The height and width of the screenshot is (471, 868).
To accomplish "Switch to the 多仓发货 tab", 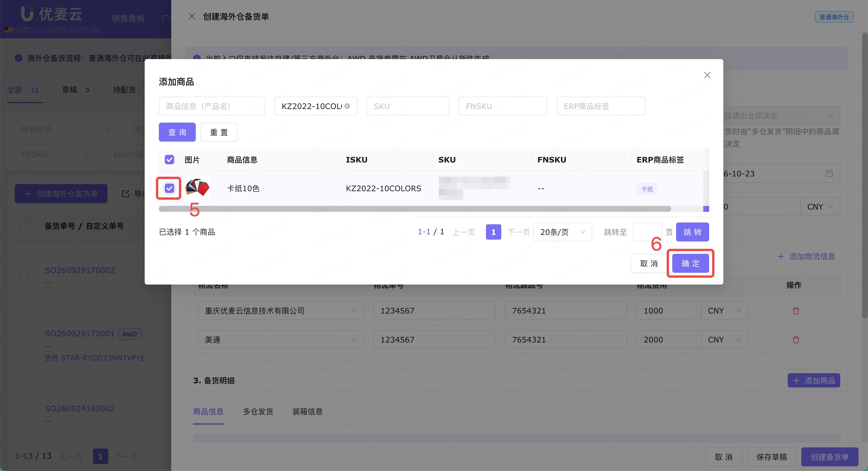I will point(258,411).
